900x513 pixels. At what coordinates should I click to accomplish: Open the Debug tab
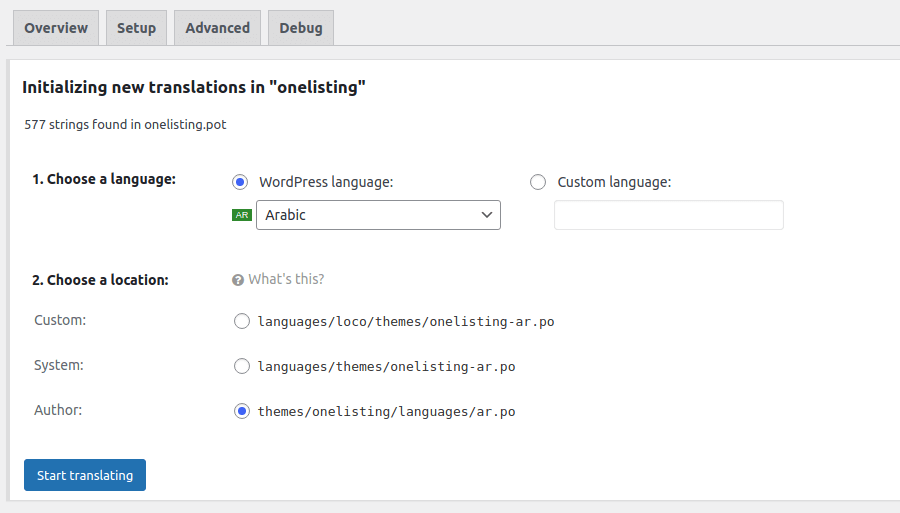301,28
